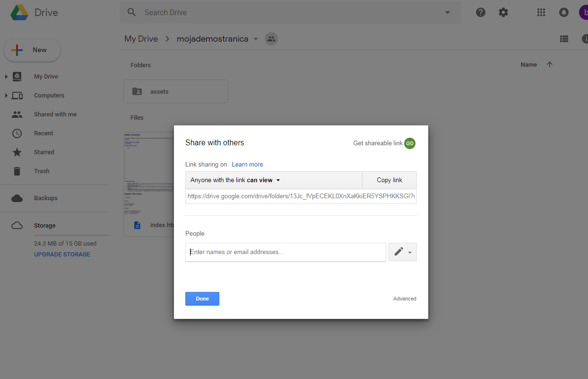The width and height of the screenshot is (588, 379).
Task: Open the pencil edit-permission dropdown
Action: pyautogui.click(x=402, y=252)
